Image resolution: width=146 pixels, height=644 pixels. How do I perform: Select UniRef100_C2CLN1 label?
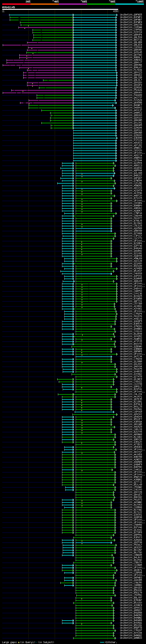pyautogui.click(x=131, y=183)
